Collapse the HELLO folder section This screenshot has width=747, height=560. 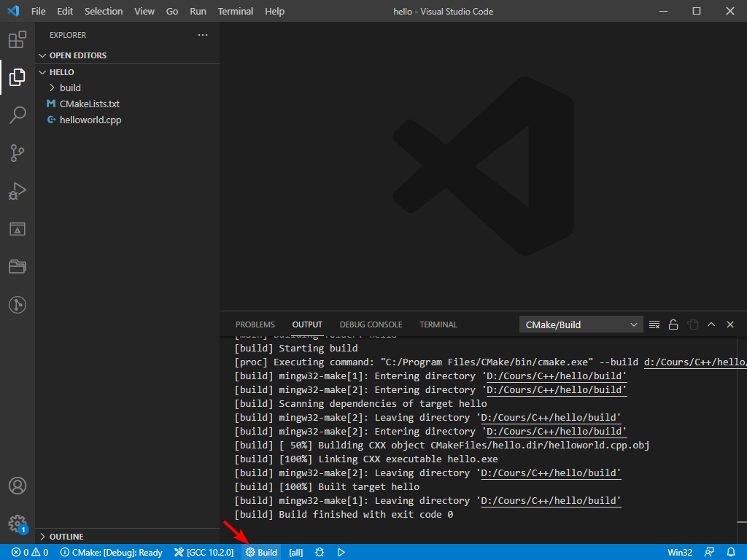127,72
